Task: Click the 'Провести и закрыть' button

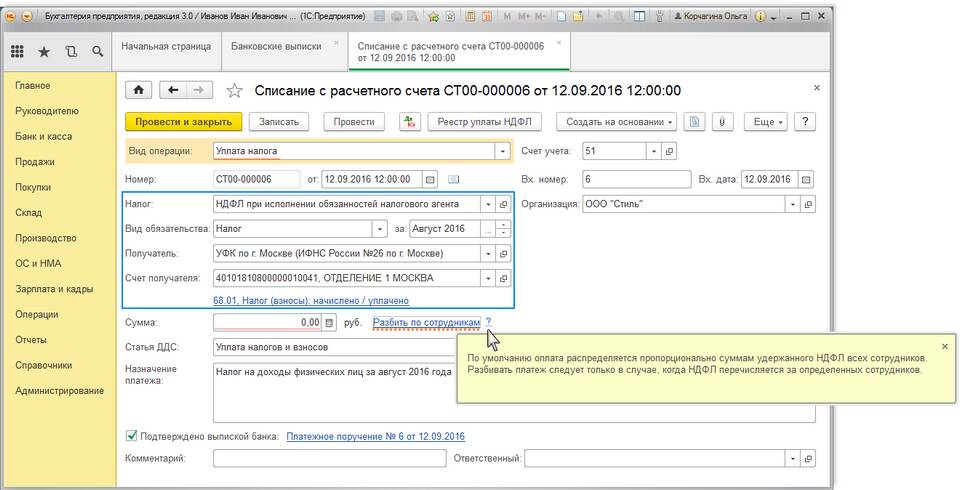Action: pyautogui.click(x=183, y=122)
